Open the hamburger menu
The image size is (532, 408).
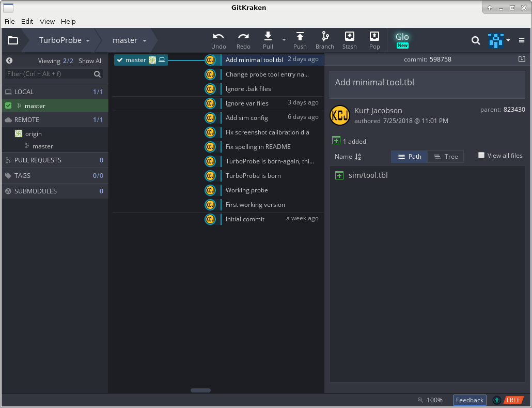tap(522, 40)
